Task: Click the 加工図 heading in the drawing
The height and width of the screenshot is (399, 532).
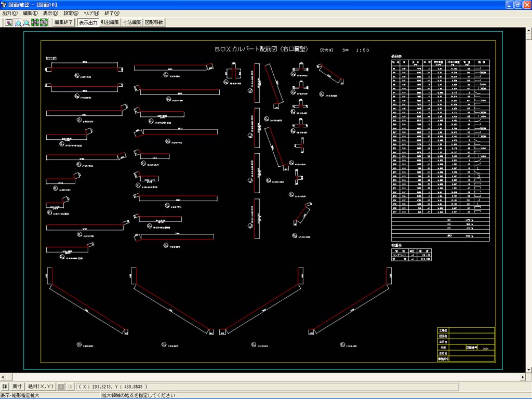Action: (x=51, y=58)
